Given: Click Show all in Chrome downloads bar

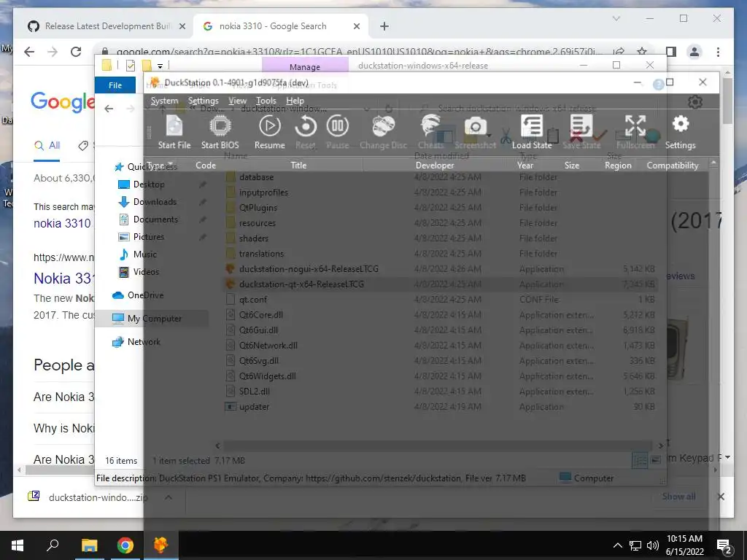Looking at the screenshot, I should (x=678, y=496).
